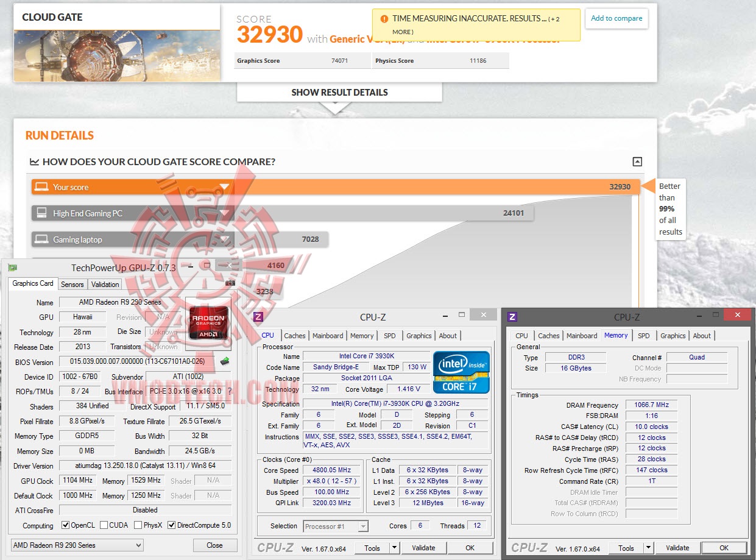
Task: Expand the Gaming laptop dropdown arrow
Action: point(224,239)
